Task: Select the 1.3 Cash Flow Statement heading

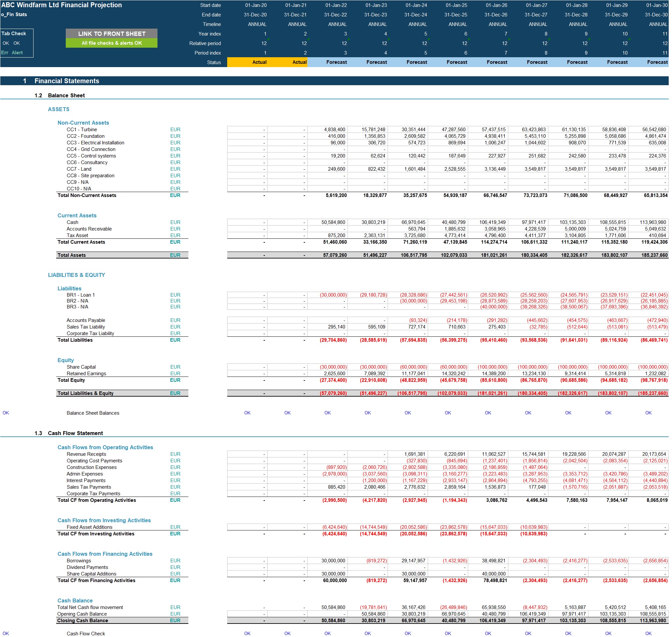Action: pyautogui.click(x=69, y=433)
